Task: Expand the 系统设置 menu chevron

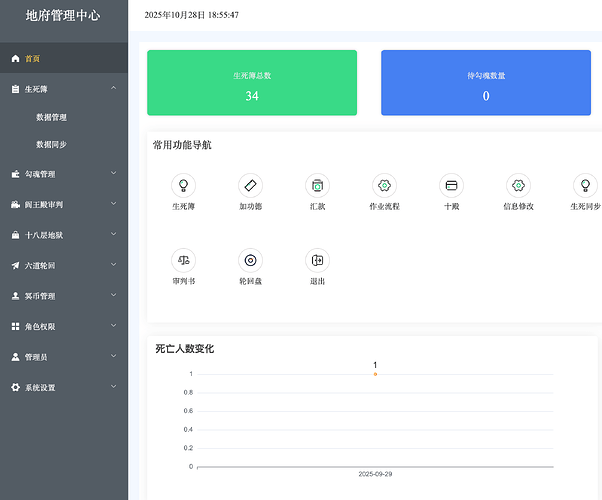Action: click(x=114, y=386)
